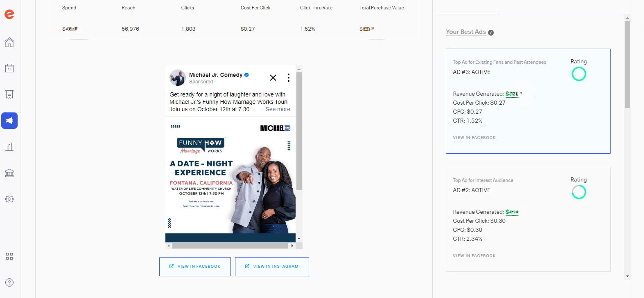Expand ad text with See more
644x298 pixels.
pyautogui.click(x=278, y=109)
